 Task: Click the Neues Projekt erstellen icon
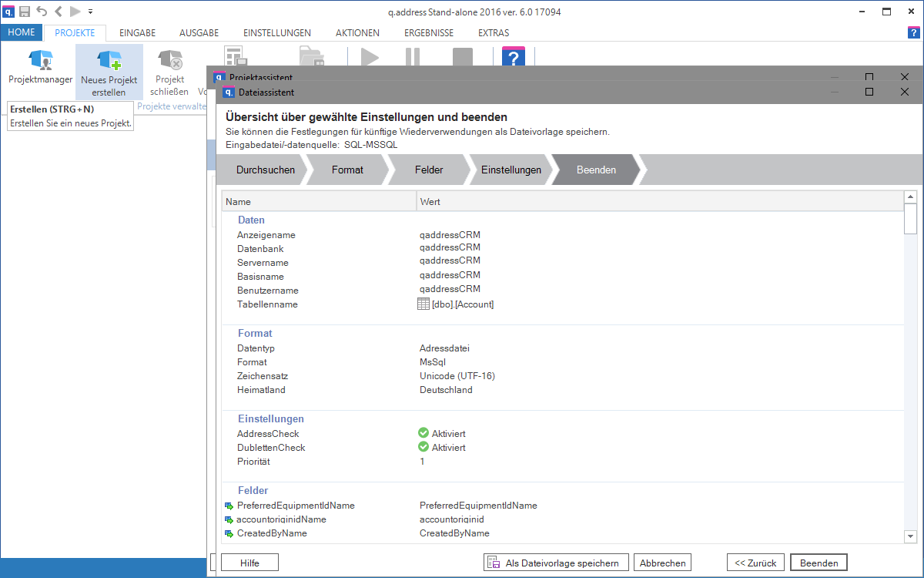(109, 60)
